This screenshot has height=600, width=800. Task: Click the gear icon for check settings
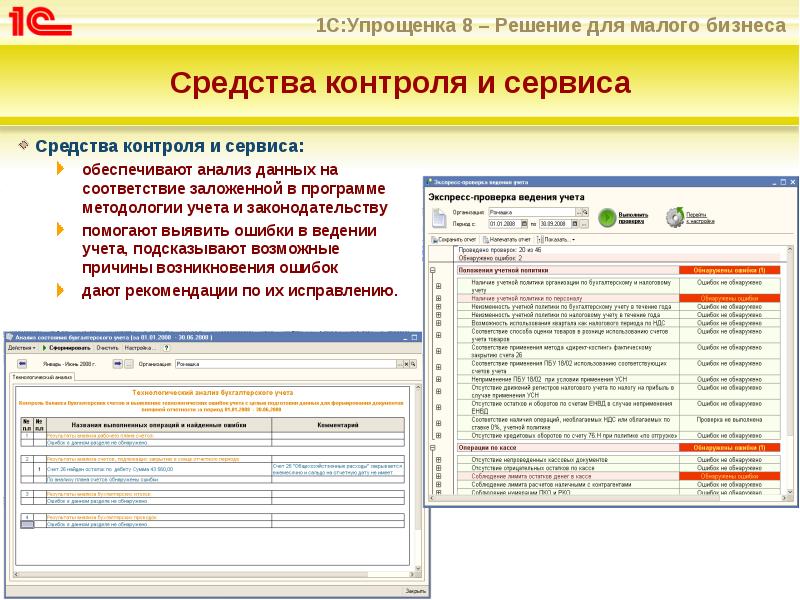pos(674,217)
